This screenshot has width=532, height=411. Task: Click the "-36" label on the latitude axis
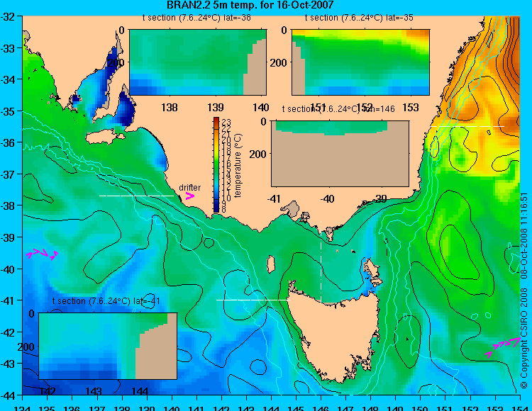click(x=8, y=143)
